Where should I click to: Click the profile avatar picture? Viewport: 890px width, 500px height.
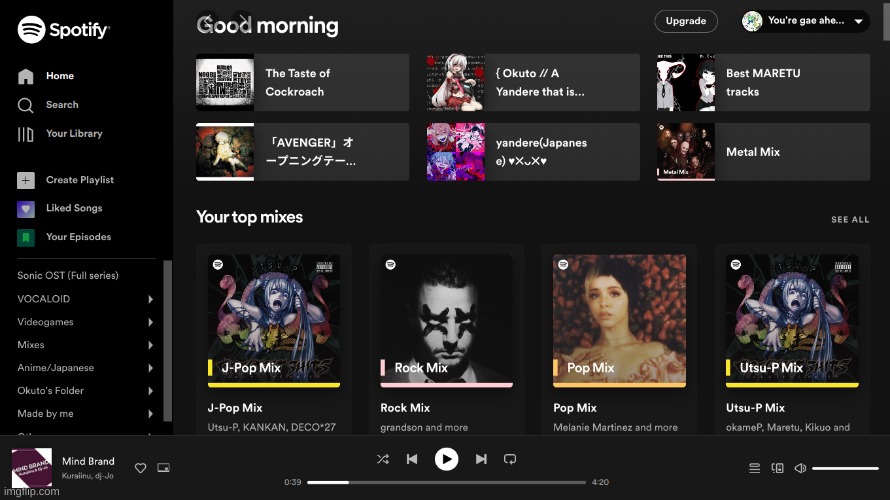point(752,21)
